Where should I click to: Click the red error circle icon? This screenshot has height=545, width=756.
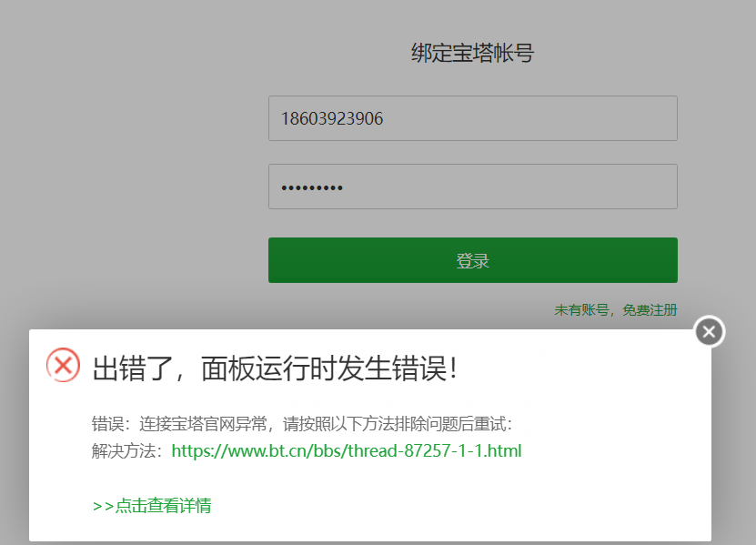63,365
